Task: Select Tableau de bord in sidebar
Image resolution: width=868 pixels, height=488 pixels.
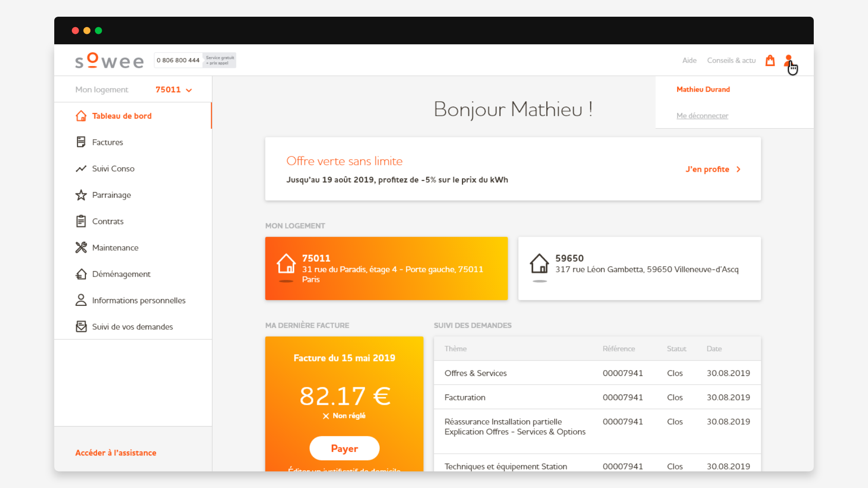Action: [x=122, y=116]
